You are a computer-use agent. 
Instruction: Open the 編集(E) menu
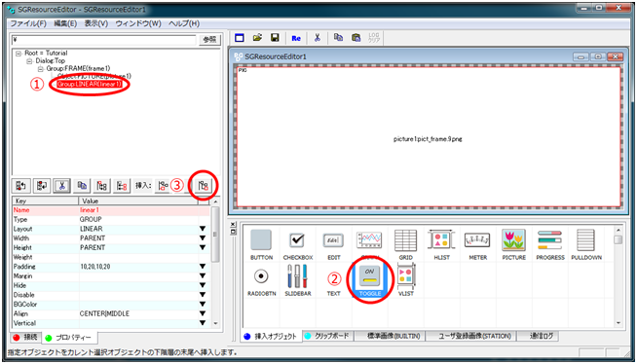tap(65, 23)
